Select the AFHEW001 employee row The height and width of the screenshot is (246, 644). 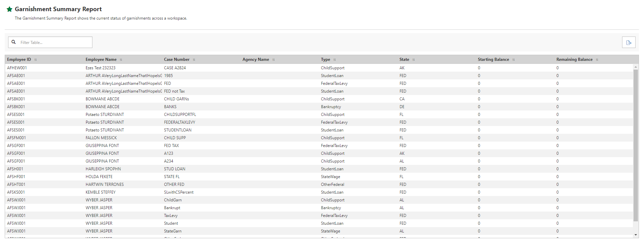click(17, 68)
